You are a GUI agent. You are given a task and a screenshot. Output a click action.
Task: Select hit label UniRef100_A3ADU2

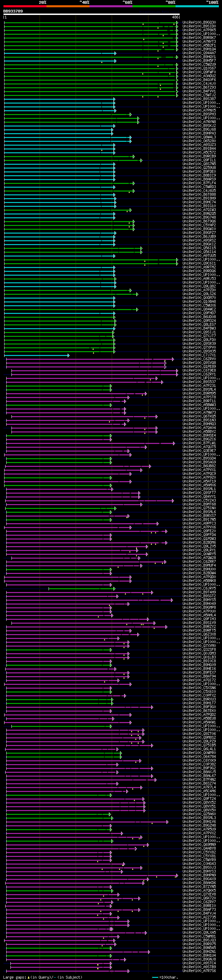pos(199,76)
